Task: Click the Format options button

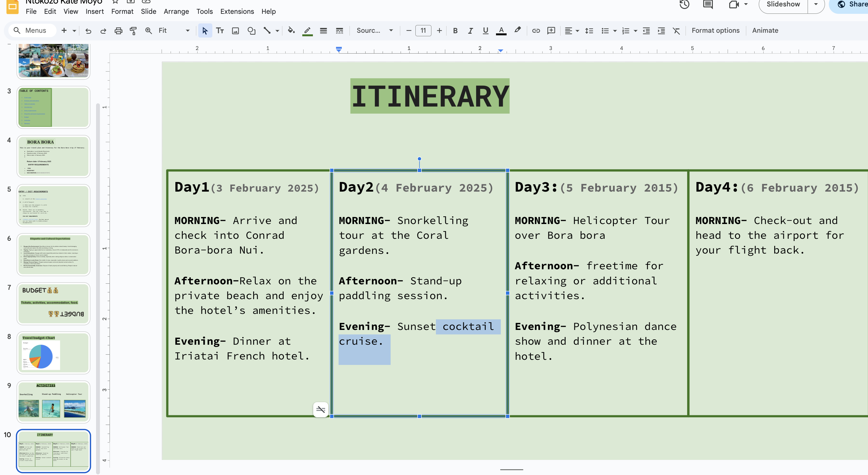Action: click(715, 30)
